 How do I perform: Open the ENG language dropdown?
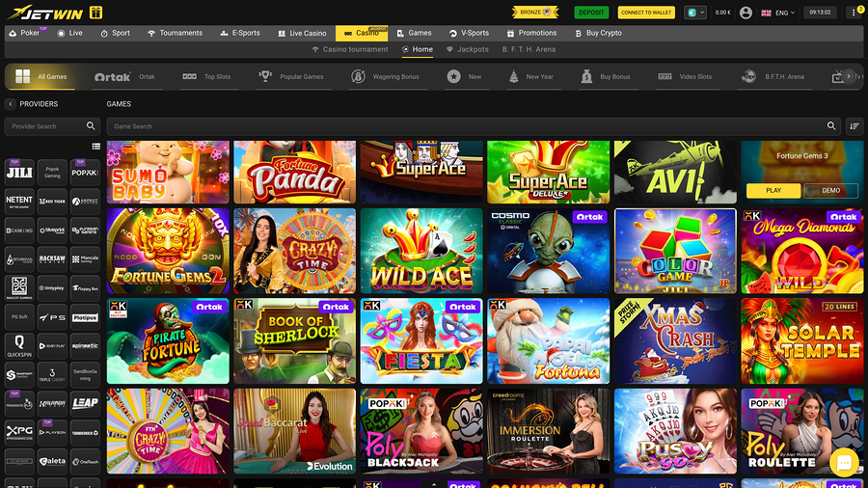click(x=777, y=13)
